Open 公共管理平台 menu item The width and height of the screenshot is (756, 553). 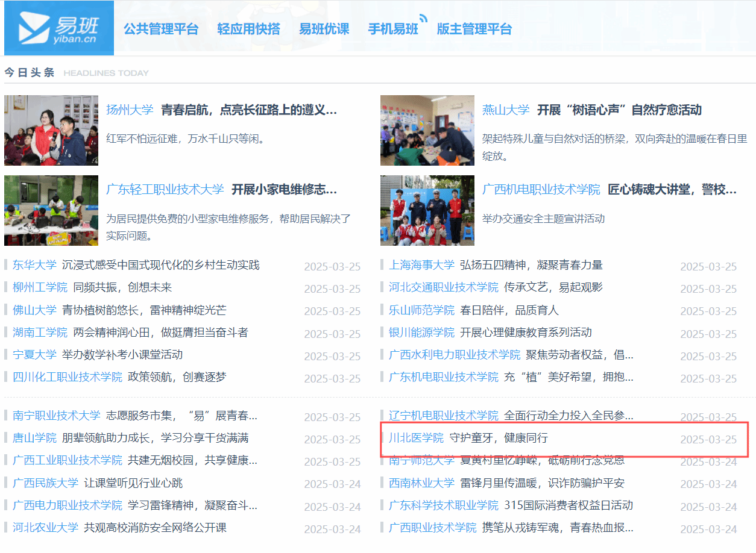pyautogui.click(x=161, y=29)
